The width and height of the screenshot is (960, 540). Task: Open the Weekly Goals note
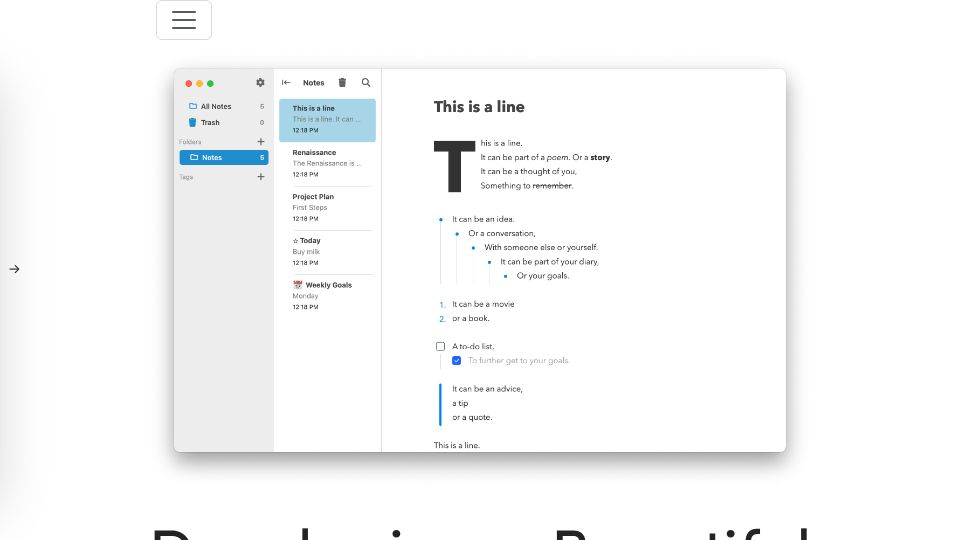[x=328, y=296]
